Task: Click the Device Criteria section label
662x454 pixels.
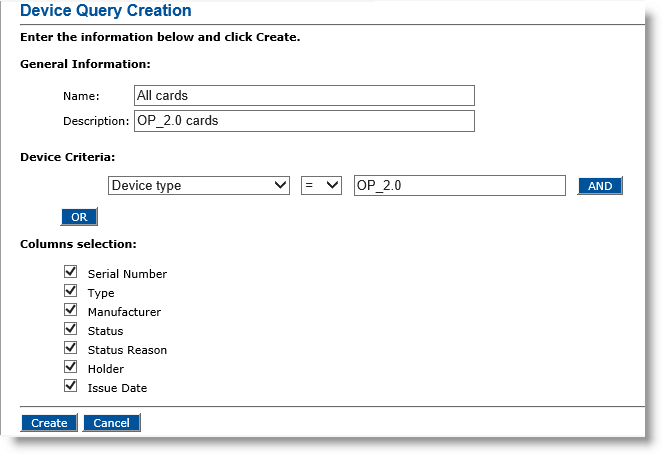Action: pyautogui.click(x=67, y=157)
